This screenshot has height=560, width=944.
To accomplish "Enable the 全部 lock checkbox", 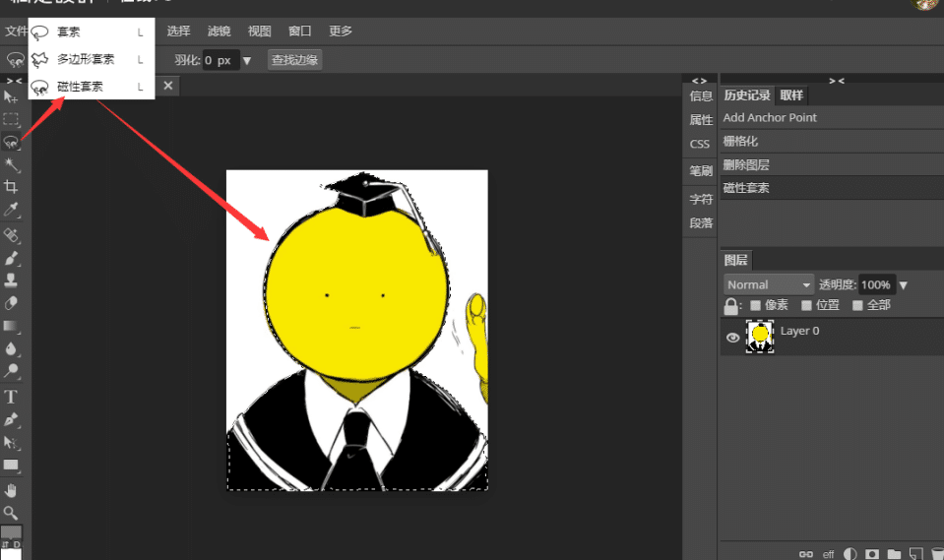I will pos(858,305).
